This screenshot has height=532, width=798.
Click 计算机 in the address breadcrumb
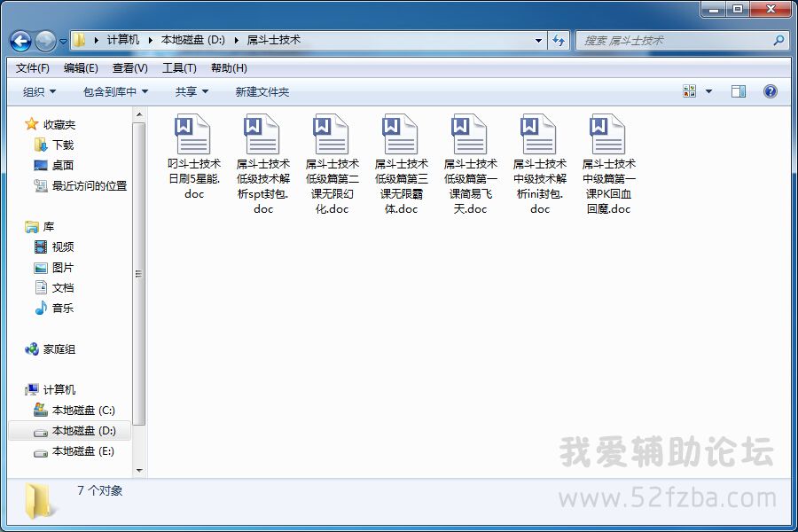[x=122, y=40]
